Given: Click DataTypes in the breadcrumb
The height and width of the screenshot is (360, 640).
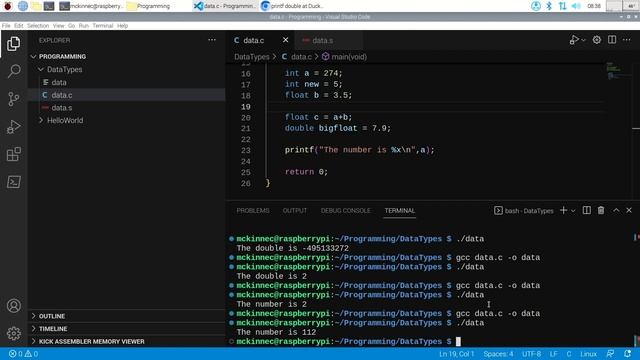Looking at the screenshot, I should click(251, 57).
